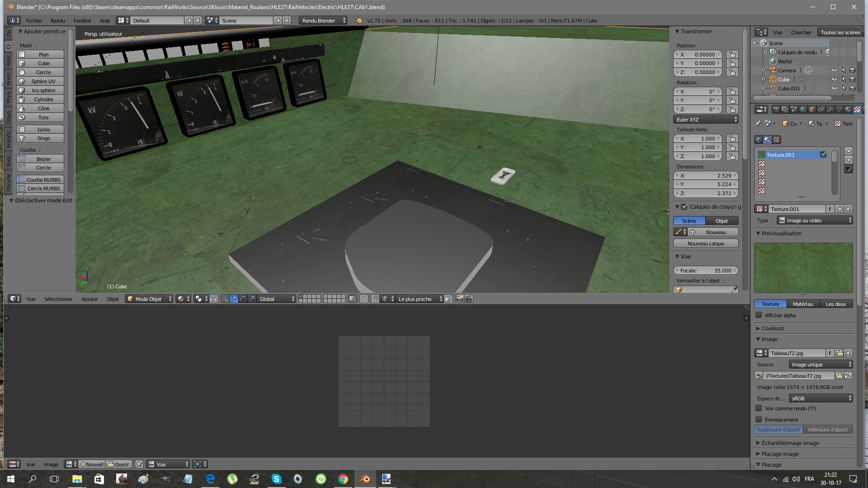Viewport: 868px width, 488px height.
Task: Open Euler XYZ rotation mode dropdown
Action: coord(706,119)
